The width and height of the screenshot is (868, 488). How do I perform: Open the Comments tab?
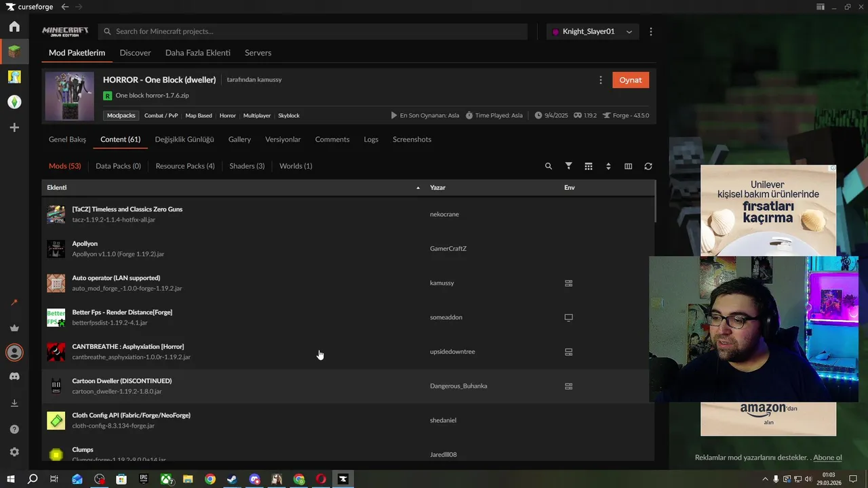(332, 140)
